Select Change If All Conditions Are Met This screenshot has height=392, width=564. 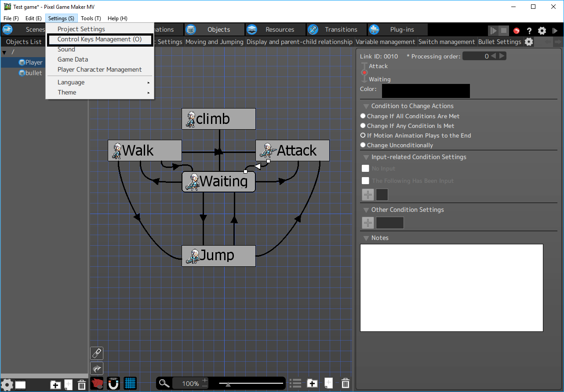363,116
